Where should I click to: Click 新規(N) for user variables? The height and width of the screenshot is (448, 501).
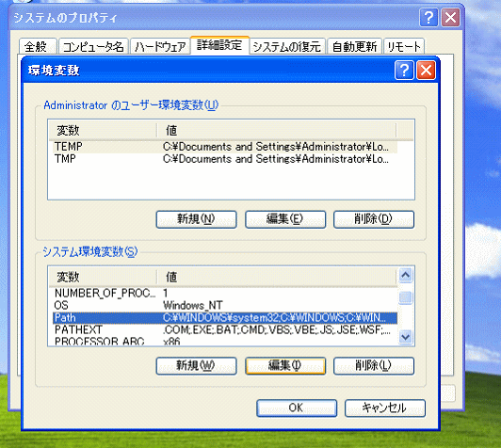click(x=196, y=219)
